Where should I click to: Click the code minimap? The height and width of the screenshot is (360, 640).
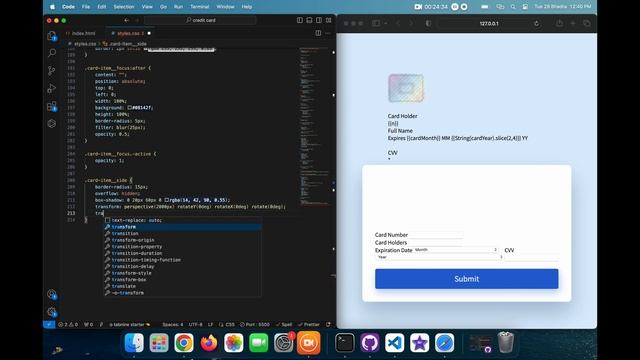tap(314, 127)
